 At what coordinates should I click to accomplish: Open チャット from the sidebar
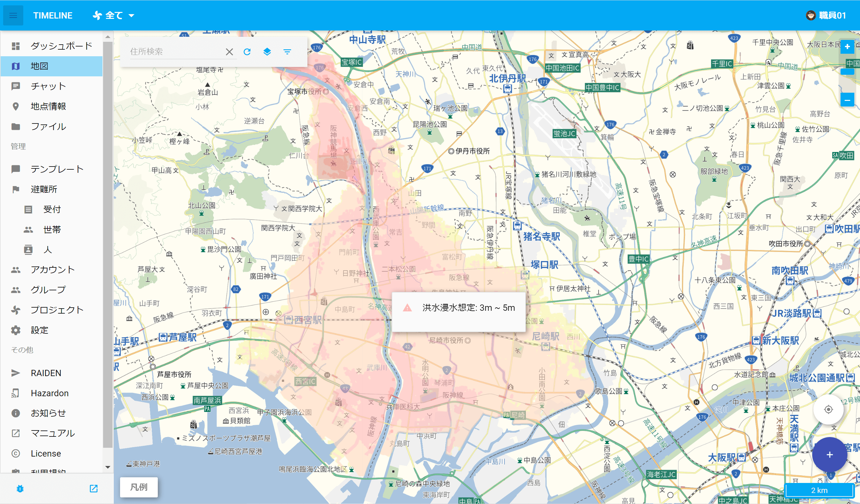(x=52, y=86)
